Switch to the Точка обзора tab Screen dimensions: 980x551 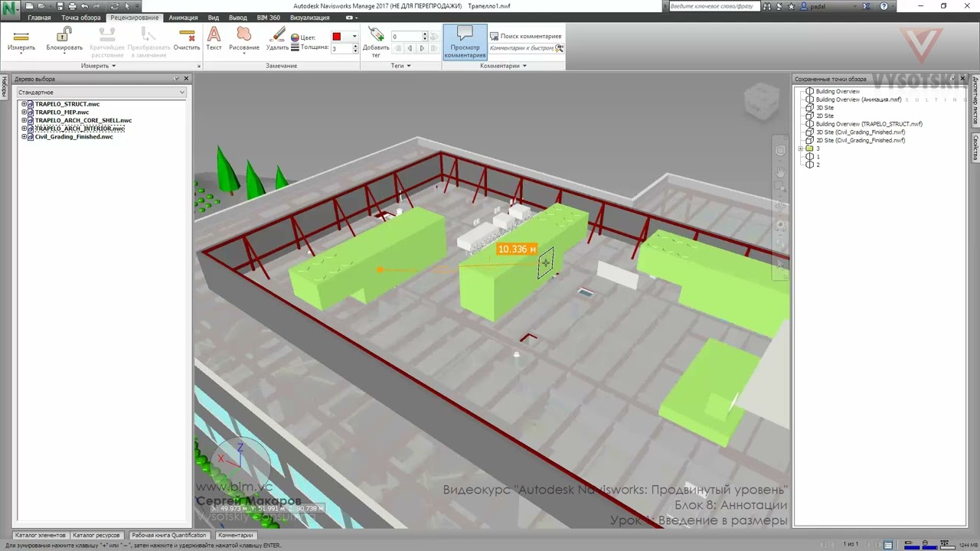(81, 18)
